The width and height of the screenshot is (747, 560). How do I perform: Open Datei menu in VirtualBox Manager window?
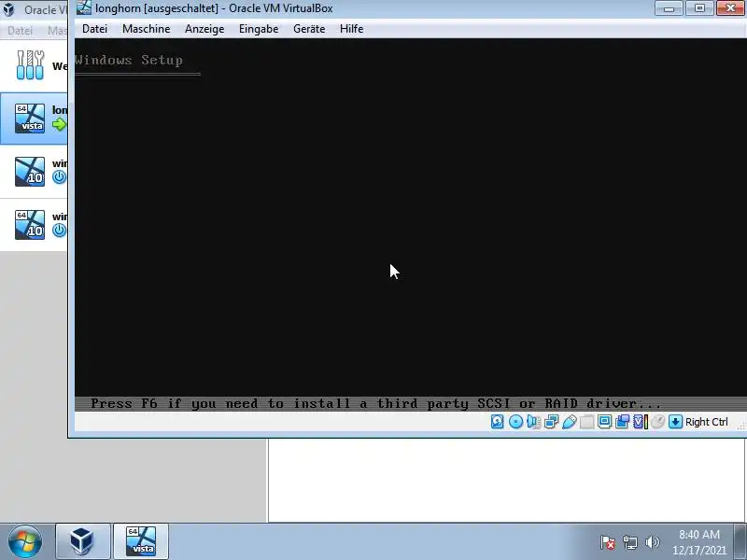tap(20, 31)
